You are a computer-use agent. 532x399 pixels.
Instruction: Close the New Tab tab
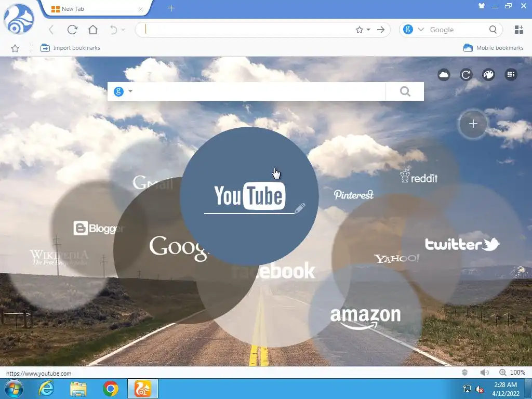pos(140,9)
